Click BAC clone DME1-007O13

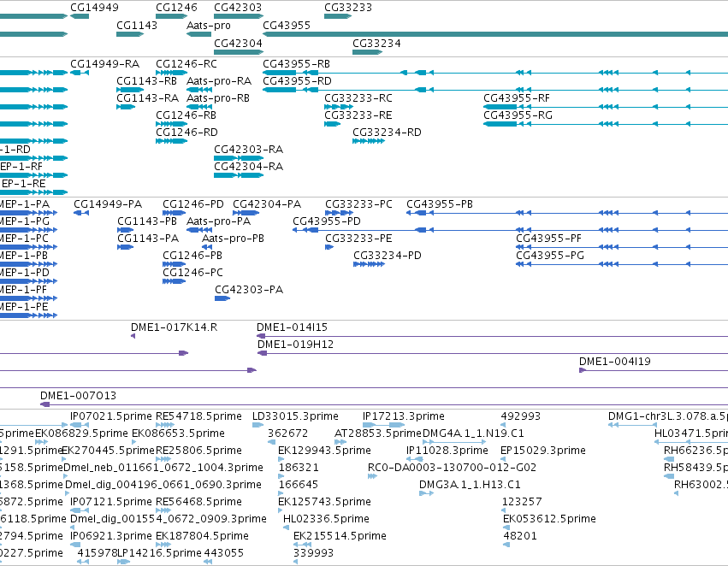(x=78, y=396)
